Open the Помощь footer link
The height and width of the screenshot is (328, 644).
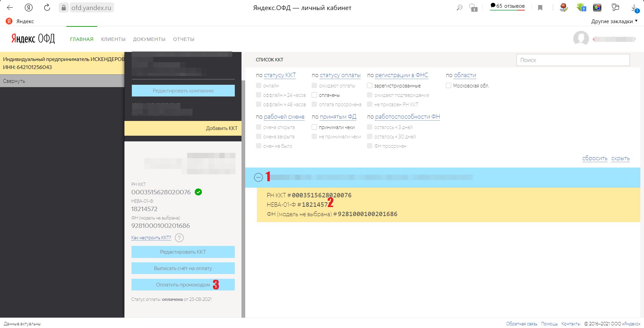coord(549,324)
